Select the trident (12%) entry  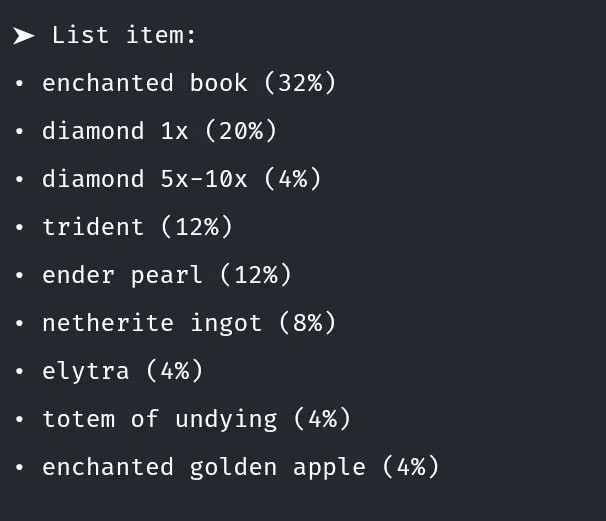tap(137, 227)
